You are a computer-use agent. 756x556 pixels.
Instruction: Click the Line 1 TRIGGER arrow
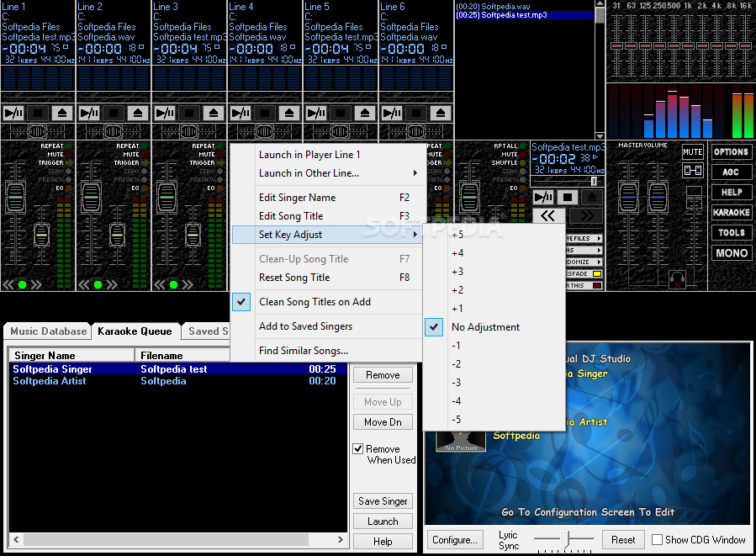click(x=69, y=163)
